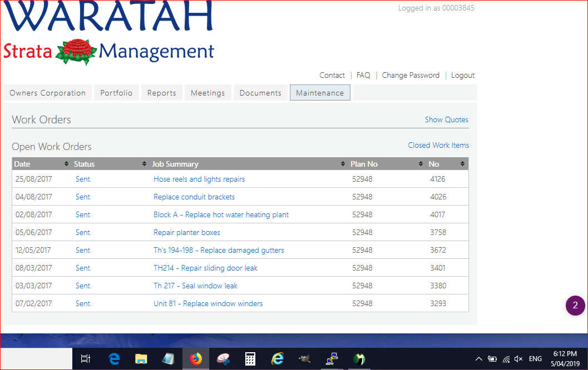Screen dimensions: 588x370
Task: Click the sort arrows beside the No column
Action: point(462,164)
